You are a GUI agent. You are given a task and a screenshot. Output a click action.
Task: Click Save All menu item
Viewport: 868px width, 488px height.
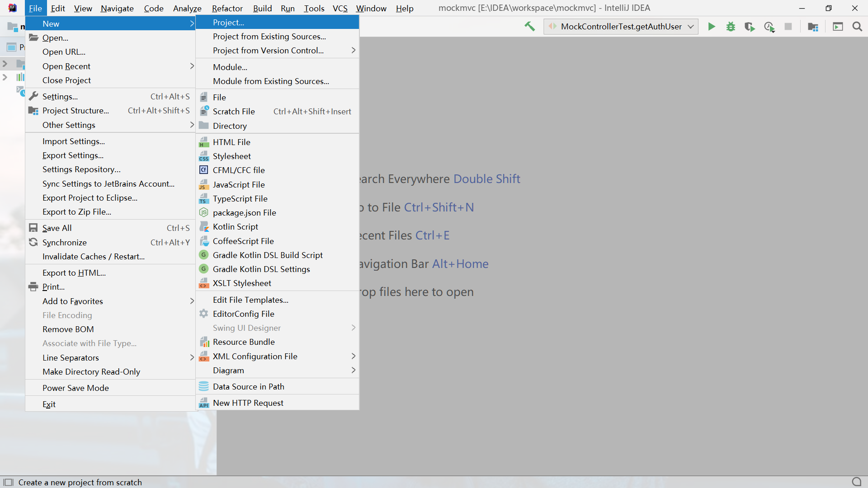tap(110, 228)
